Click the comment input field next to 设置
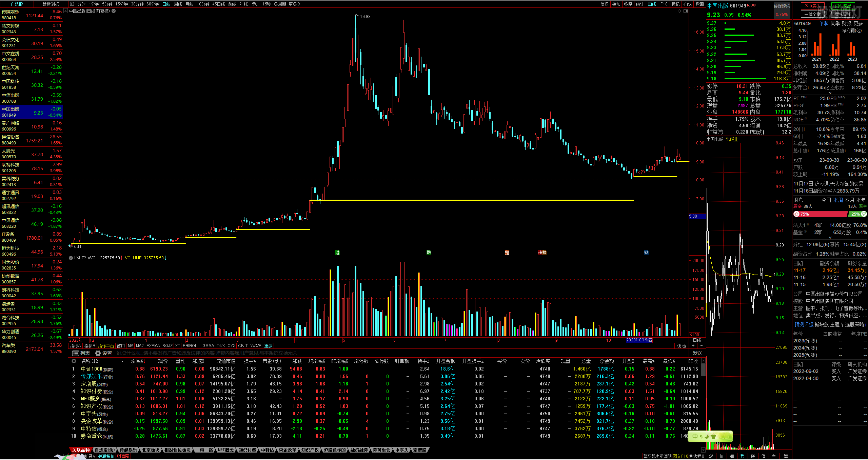Image resolution: width=868 pixels, height=460 pixels. click(402, 353)
